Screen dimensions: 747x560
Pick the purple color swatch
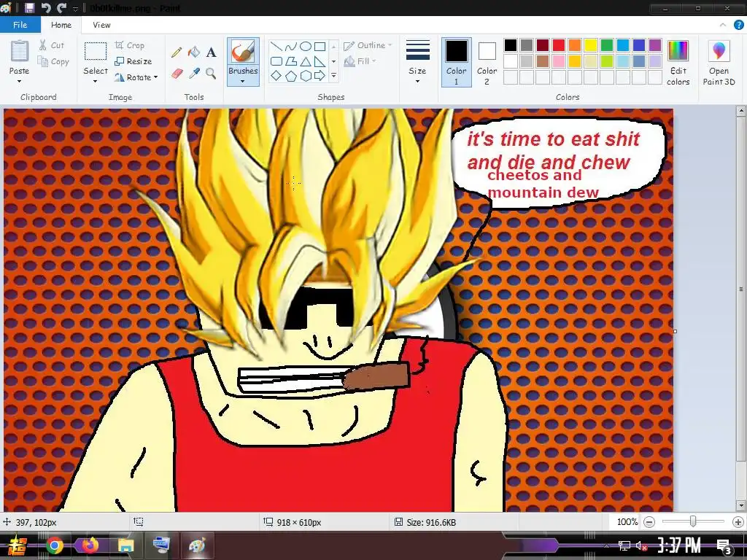[655, 45]
